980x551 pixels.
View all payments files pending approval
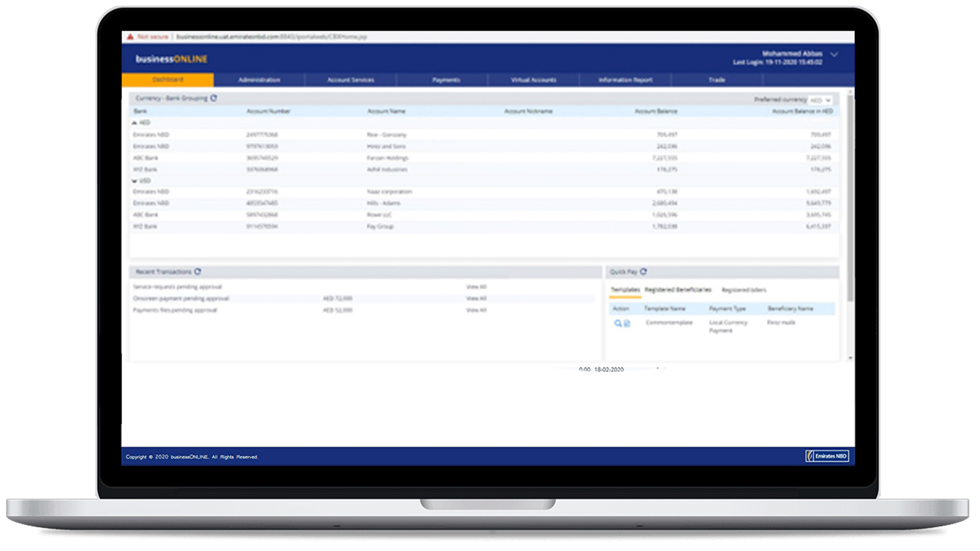coord(476,310)
